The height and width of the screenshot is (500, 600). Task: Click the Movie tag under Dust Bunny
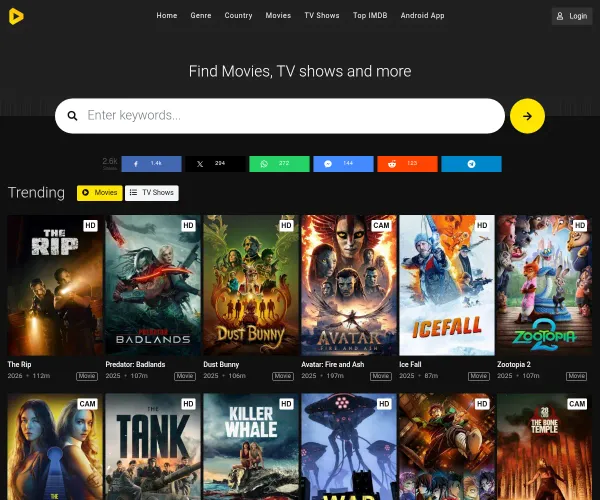click(283, 376)
